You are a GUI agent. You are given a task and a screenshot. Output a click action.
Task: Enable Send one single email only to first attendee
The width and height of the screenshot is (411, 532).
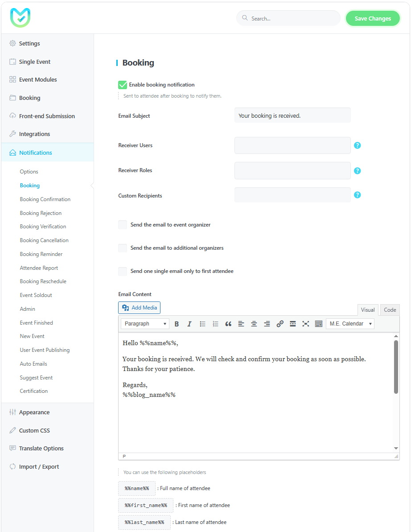point(123,271)
